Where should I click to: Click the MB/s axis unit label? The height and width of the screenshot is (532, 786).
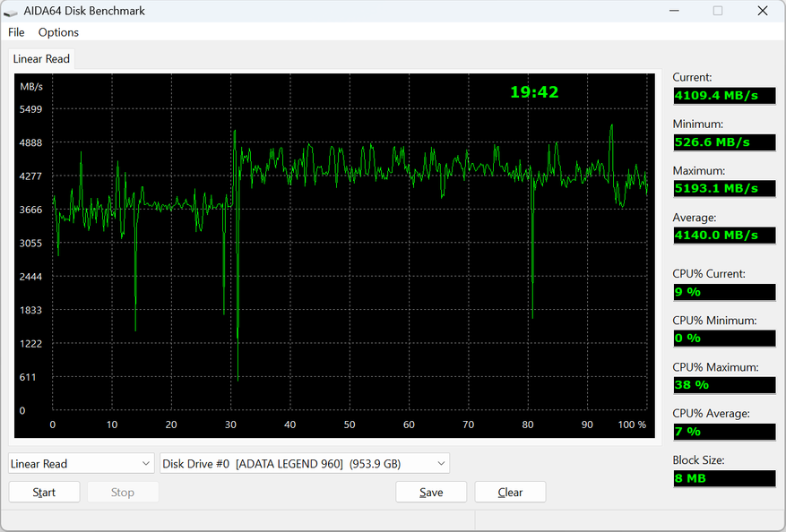(31, 87)
